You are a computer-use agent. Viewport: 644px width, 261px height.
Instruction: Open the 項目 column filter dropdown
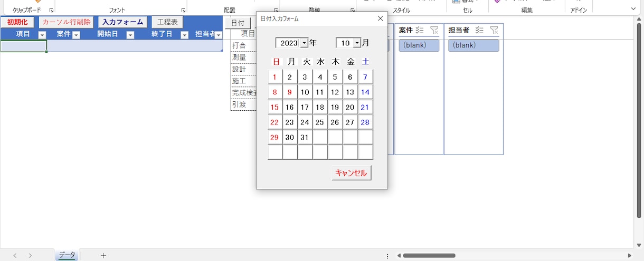(42, 35)
